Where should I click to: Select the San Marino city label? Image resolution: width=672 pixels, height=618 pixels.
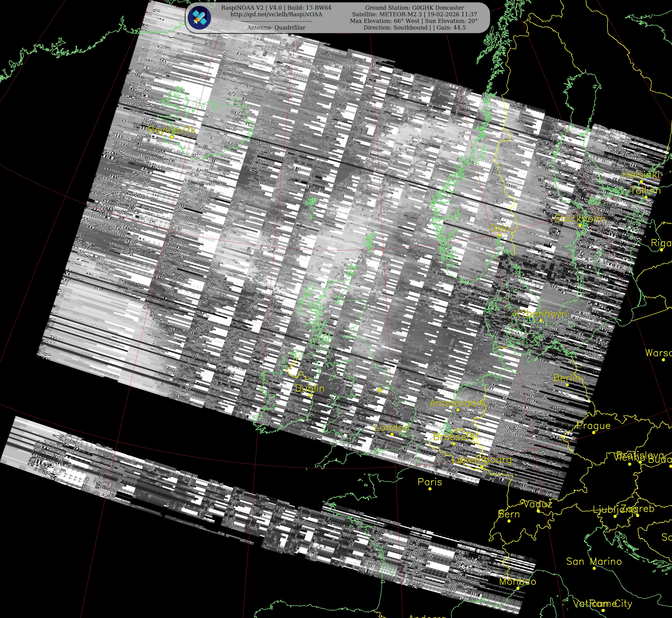pos(594,561)
